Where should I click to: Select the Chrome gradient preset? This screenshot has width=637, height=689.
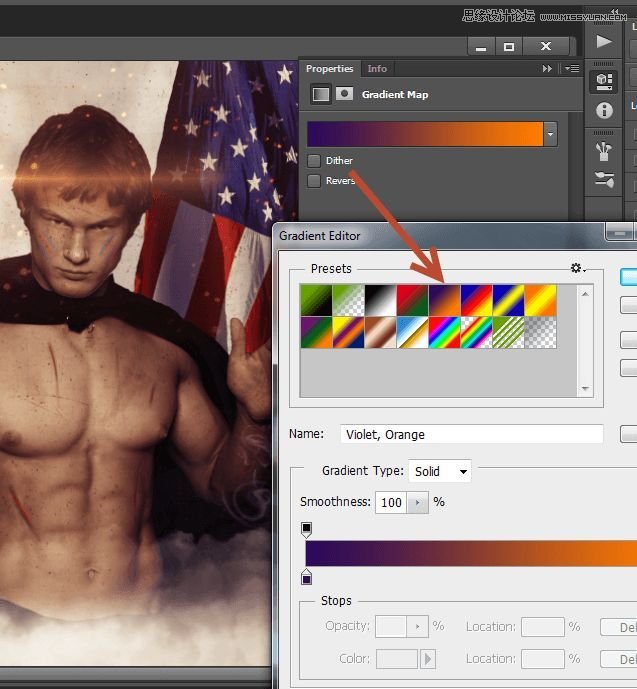413,333
